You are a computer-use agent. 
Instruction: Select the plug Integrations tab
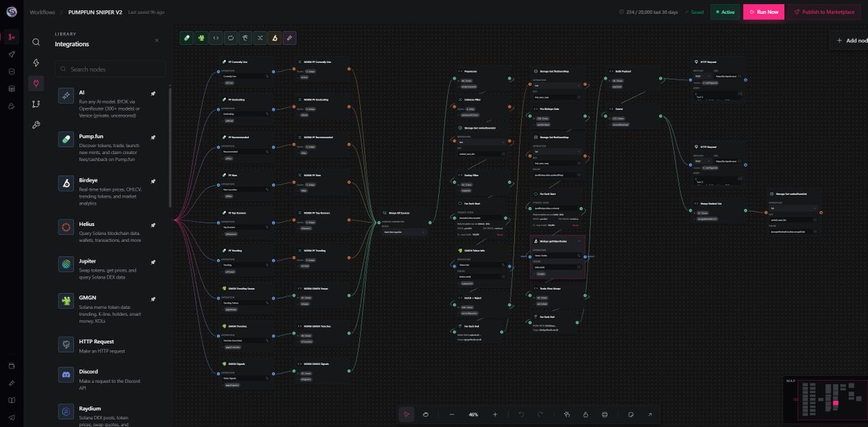click(36, 83)
